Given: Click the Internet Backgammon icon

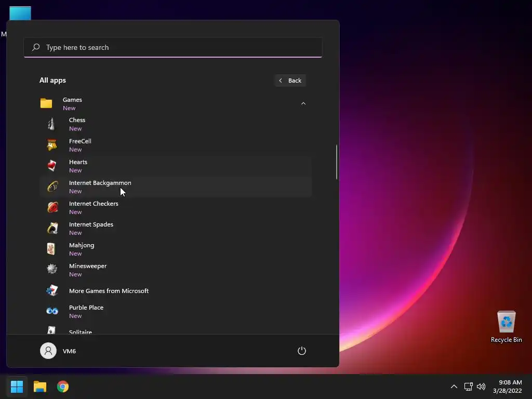Looking at the screenshot, I should point(52,187).
